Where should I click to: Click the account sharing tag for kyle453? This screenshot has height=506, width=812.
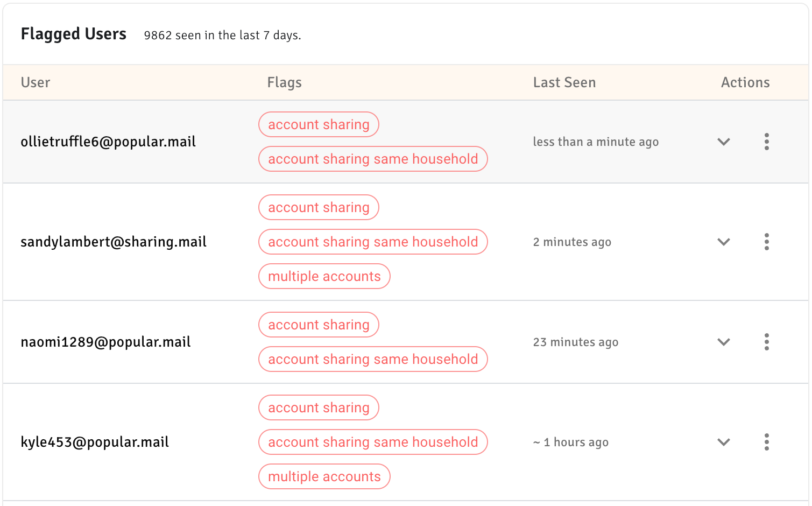(x=319, y=407)
